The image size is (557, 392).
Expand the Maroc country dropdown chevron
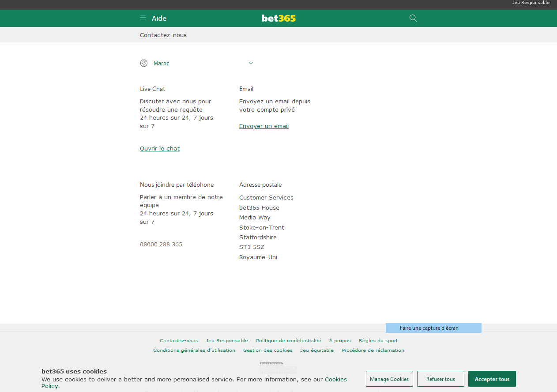pyautogui.click(x=251, y=63)
